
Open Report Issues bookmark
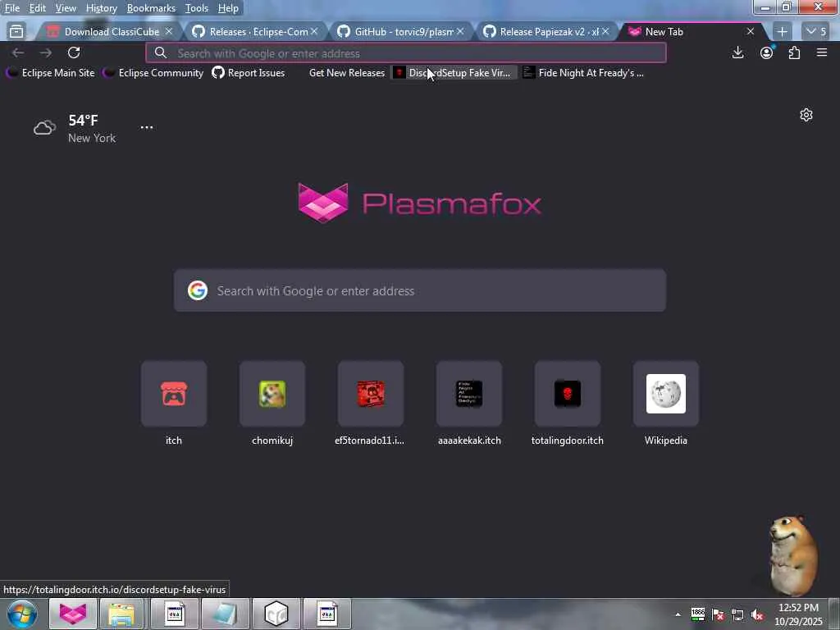point(249,73)
